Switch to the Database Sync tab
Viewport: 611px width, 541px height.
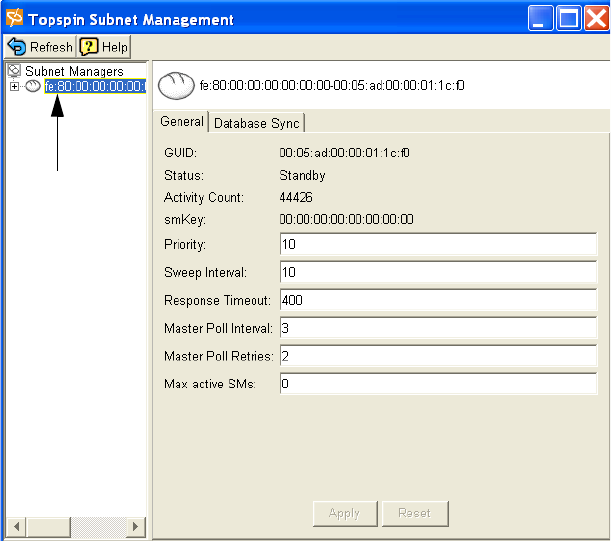pyautogui.click(x=256, y=123)
